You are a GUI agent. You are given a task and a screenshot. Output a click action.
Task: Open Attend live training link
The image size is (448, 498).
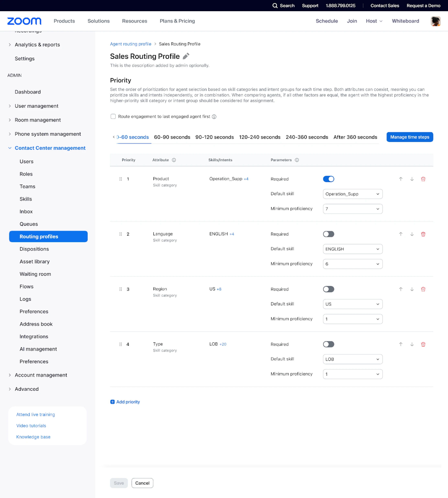coord(36,415)
